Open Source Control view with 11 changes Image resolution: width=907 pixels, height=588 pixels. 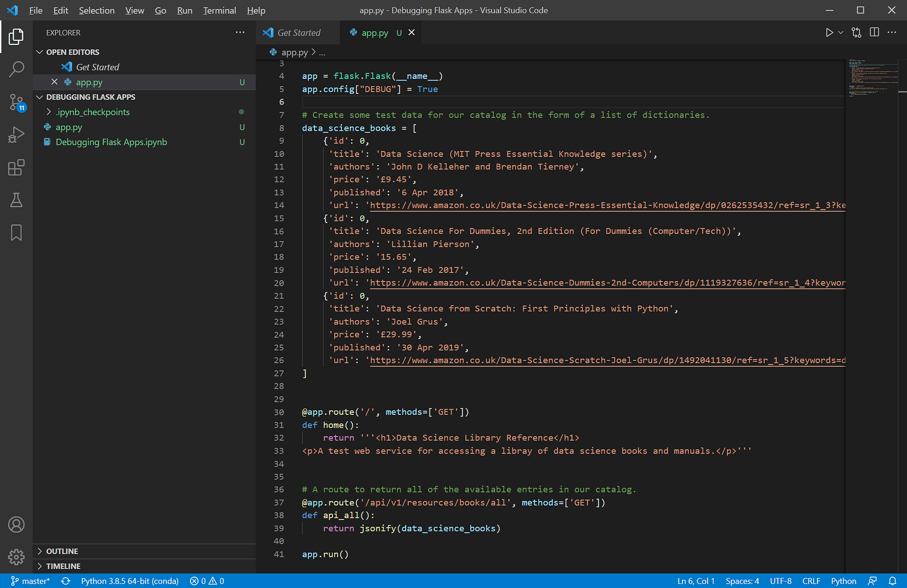(16, 102)
